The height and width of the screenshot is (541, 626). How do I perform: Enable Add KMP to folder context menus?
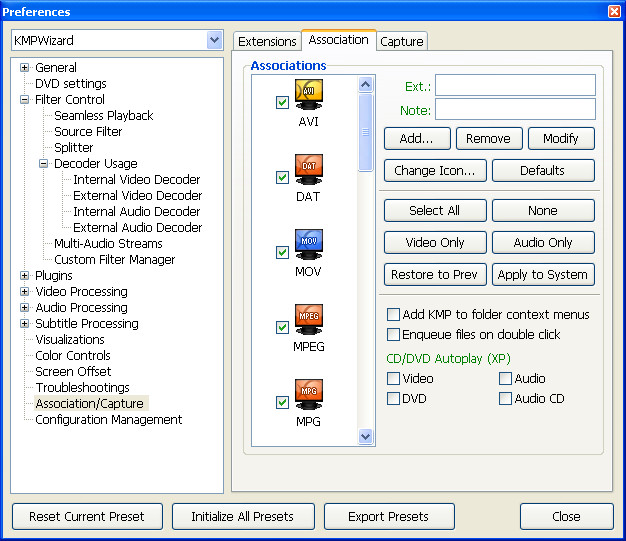[x=393, y=315]
